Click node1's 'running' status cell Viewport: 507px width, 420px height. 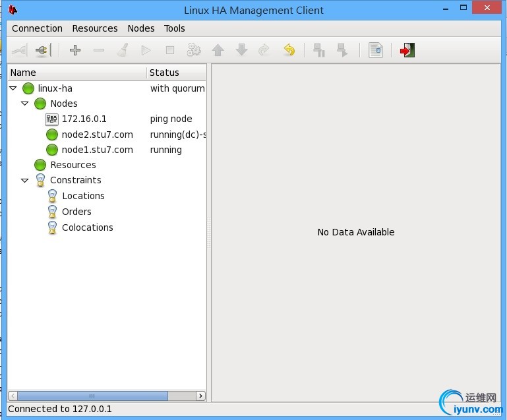click(x=166, y=150)
